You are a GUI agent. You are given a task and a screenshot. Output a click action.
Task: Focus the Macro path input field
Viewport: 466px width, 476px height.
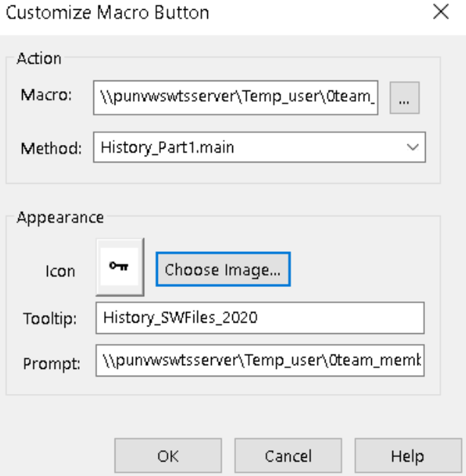tap(235, 98)
